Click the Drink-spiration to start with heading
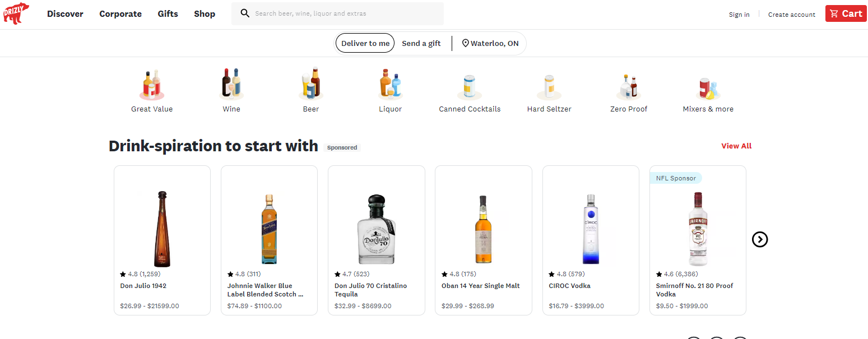Screen dimensions: 868x339 click(x=213, y=146)
